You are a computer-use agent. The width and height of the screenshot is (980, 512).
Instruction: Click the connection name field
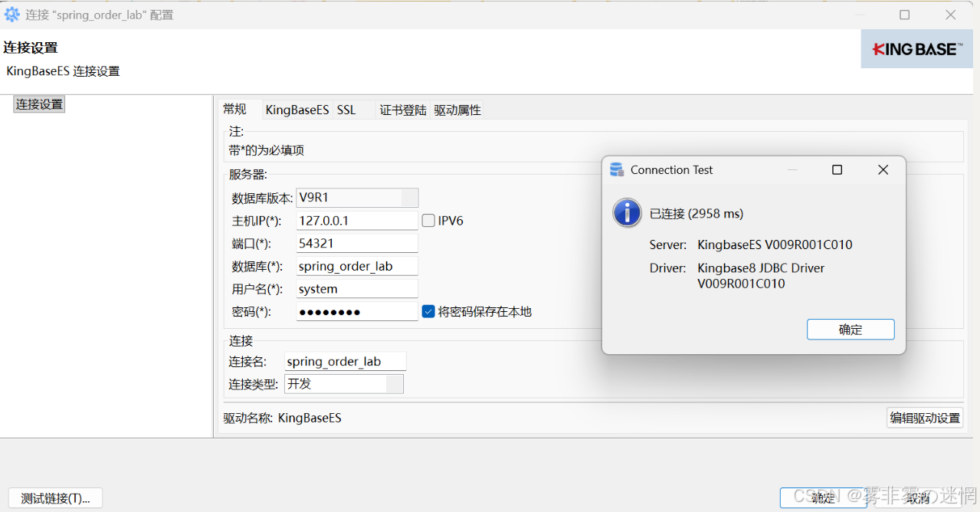[x=345, y=362]
